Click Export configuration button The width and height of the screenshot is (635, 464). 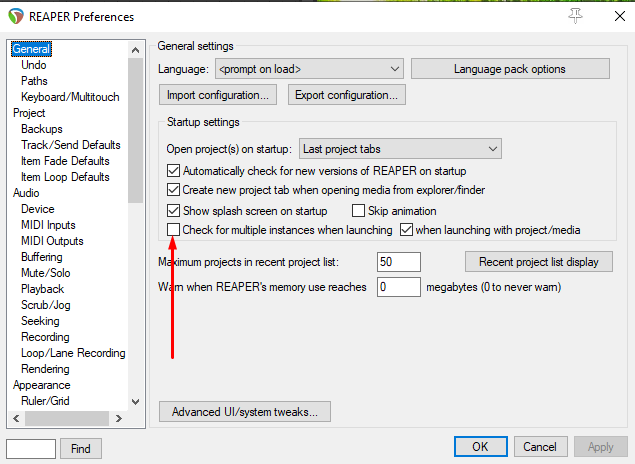(347, 95)
